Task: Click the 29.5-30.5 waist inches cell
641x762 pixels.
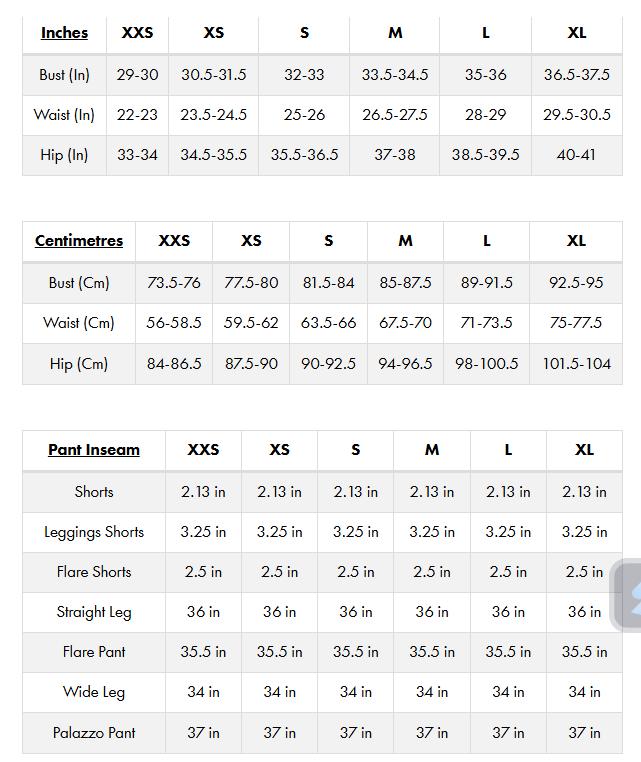Action: (x=577, y=115)
